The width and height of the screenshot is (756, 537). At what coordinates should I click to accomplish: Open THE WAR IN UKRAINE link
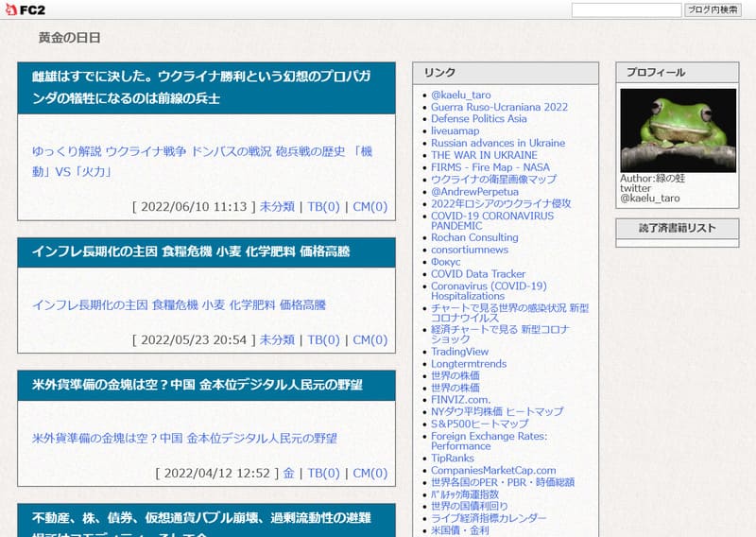pos(484,155)
